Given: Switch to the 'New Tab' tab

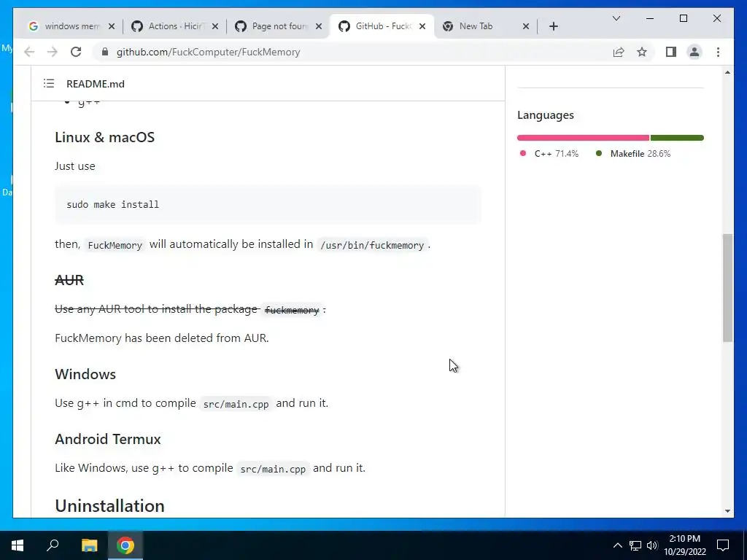Looking at the screenshot, I should point(485,26).
